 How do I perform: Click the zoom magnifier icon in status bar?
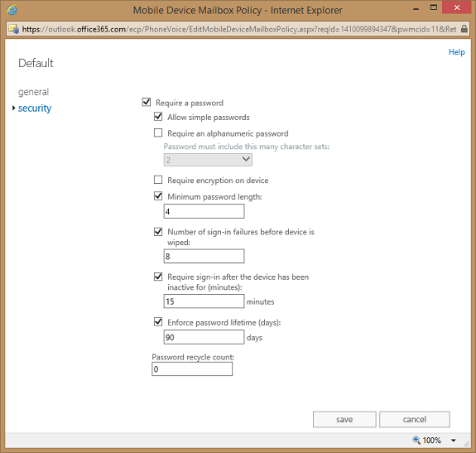pos(416,440)
